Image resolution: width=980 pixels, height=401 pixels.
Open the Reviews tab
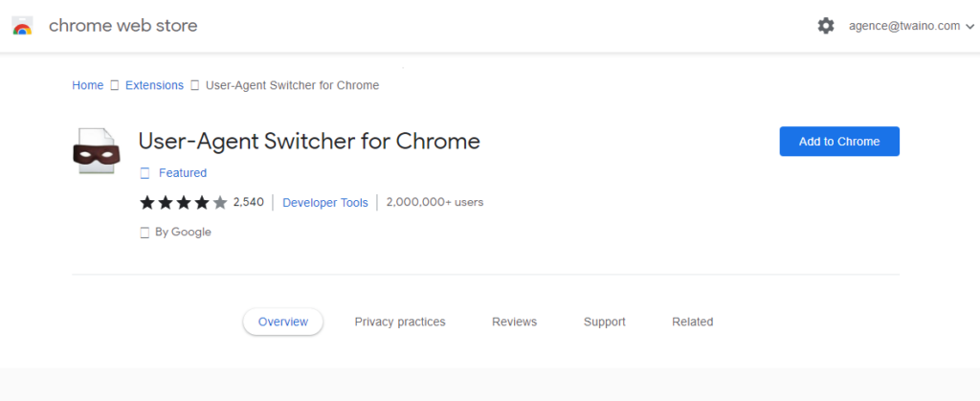[x=514, y=322]
